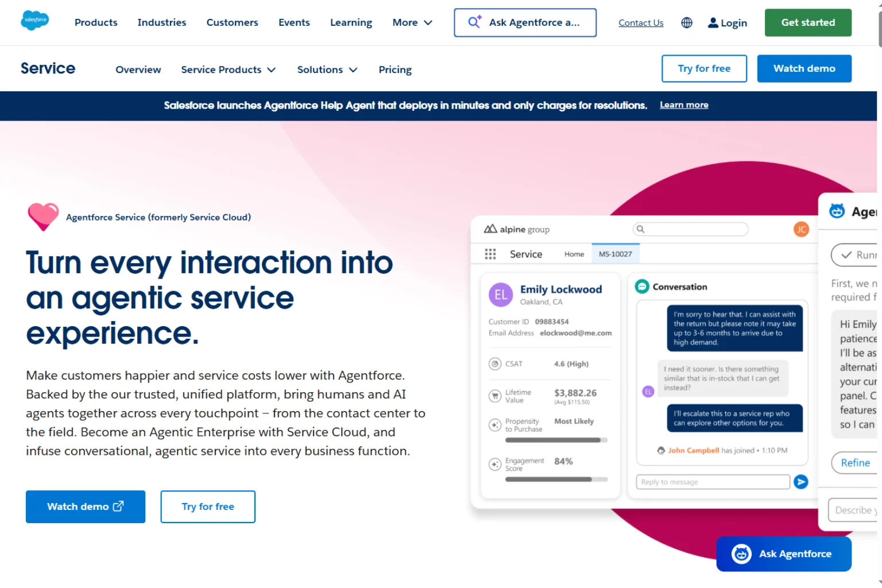Expand the Solutions dropdown

pos(327,69)
